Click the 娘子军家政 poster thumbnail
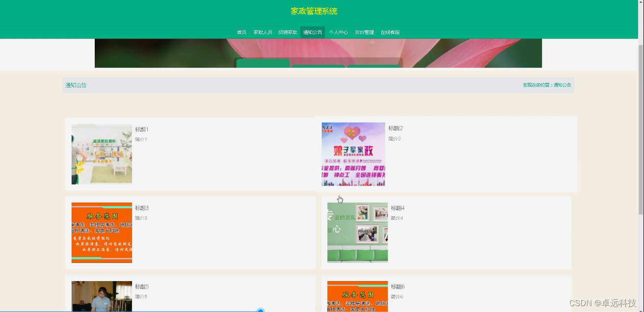Screen dimensions: 644x312 tap(353, 154)
